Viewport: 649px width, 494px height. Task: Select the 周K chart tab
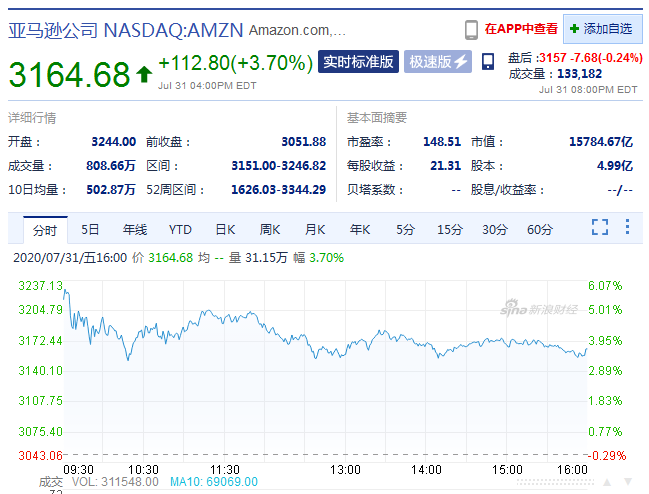(x=270, y=230)
